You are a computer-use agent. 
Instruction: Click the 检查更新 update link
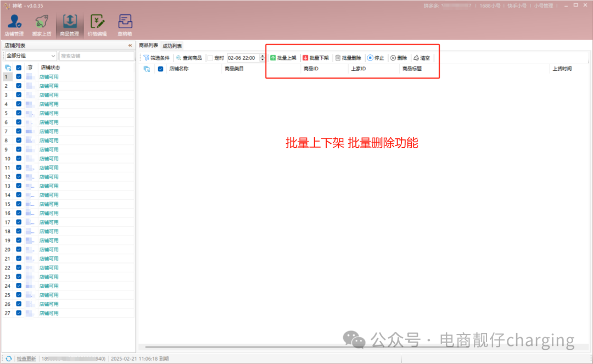(x=25, y=358)
